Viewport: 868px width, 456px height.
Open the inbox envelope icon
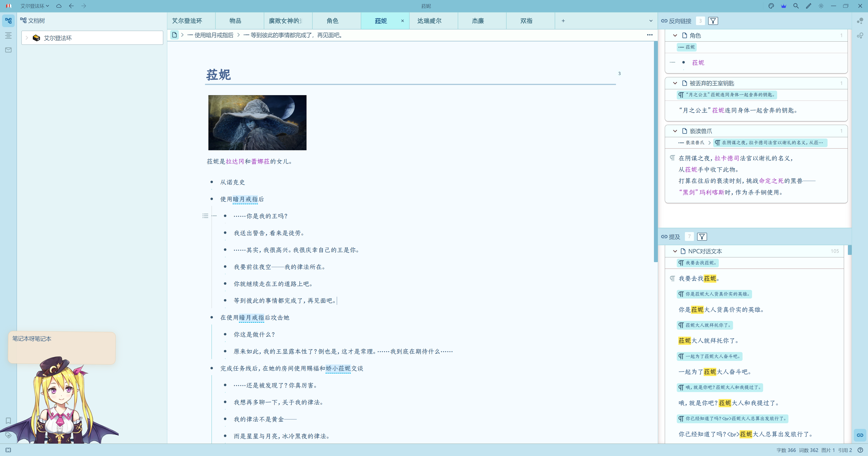(8, 50)
